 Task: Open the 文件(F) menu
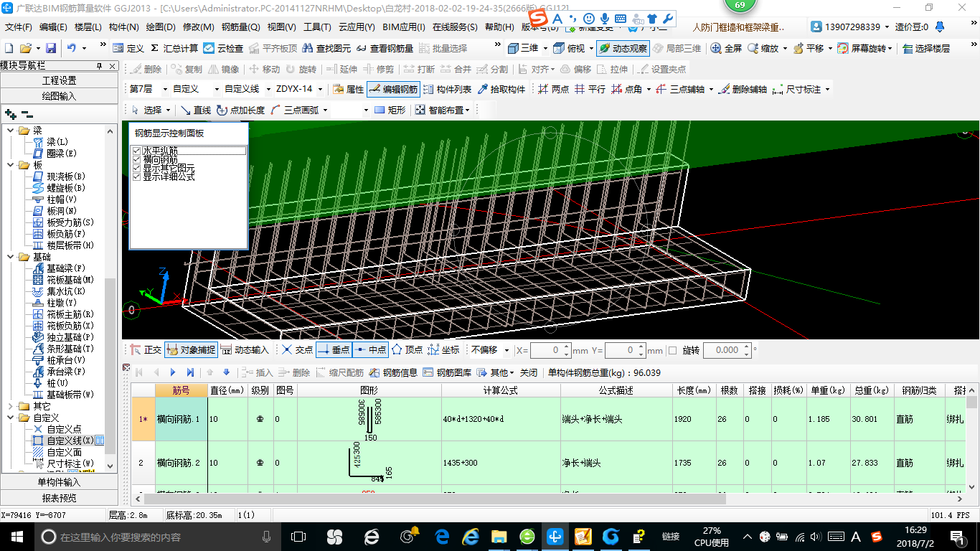[x=19, y=27]
